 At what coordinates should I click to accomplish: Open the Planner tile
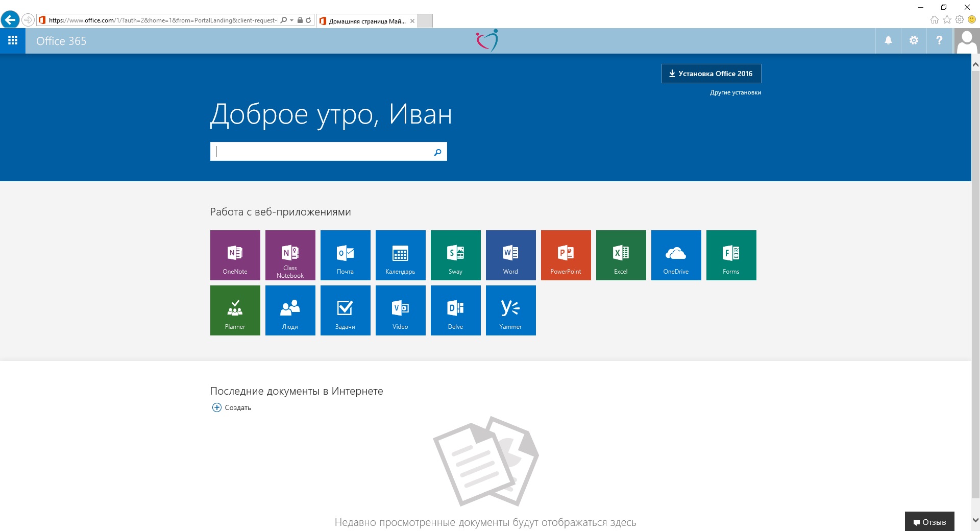coord(235,310)
